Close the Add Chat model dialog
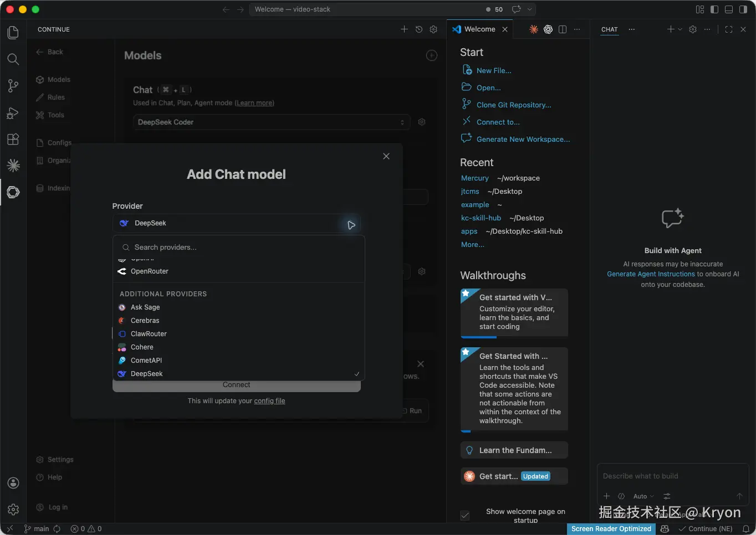Viewport: 756px width, 535px height. (x=386, y=156)
